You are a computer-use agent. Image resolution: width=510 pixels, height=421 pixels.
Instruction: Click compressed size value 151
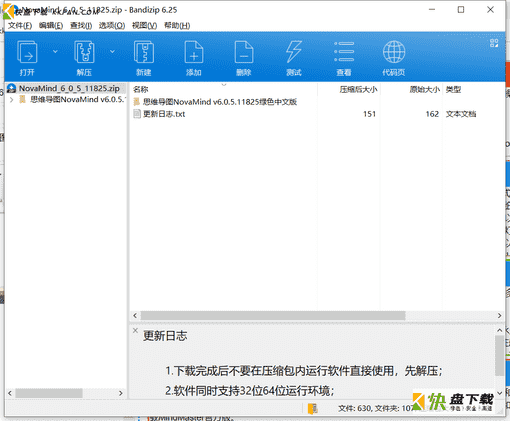[369, 114]
